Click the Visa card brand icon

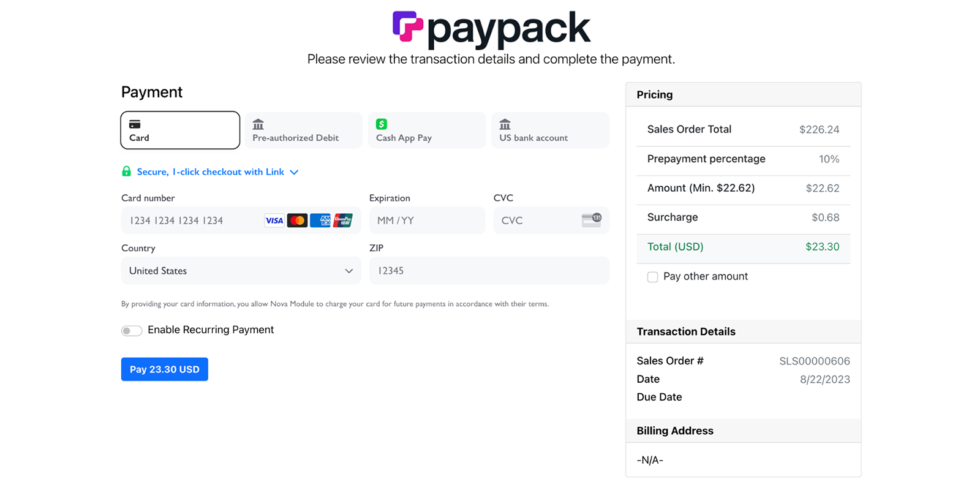click(x=274, y=220)
